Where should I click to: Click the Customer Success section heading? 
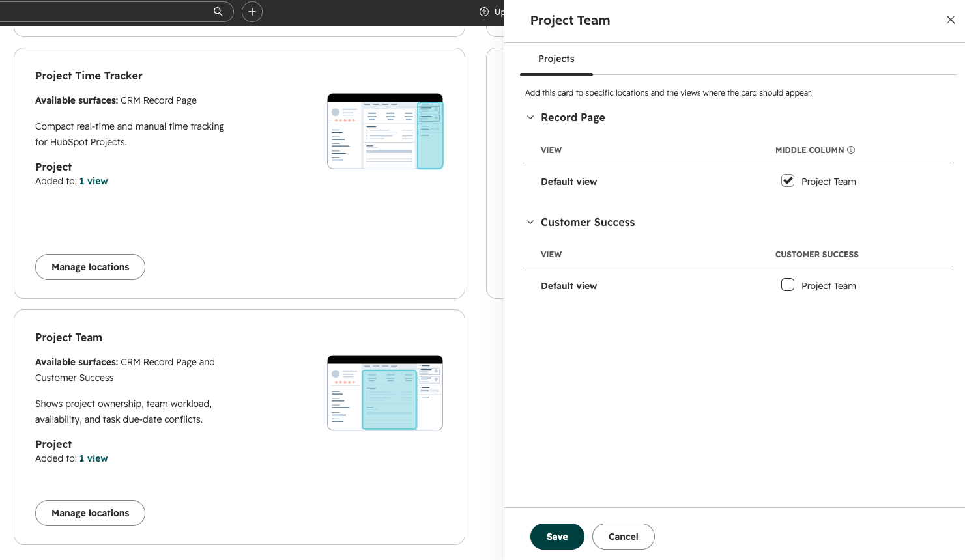point(588,222)
